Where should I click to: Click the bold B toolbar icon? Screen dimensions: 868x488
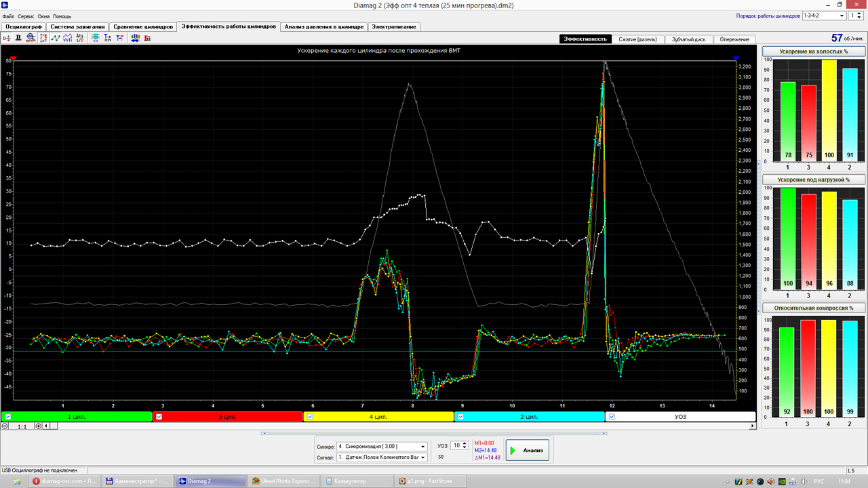[x=19, y=38]
